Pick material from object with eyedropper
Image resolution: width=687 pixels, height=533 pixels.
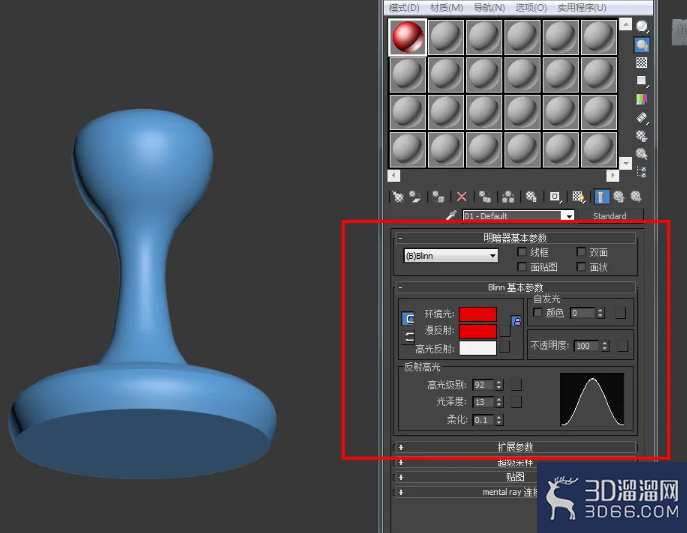click(x=451, y=215)
